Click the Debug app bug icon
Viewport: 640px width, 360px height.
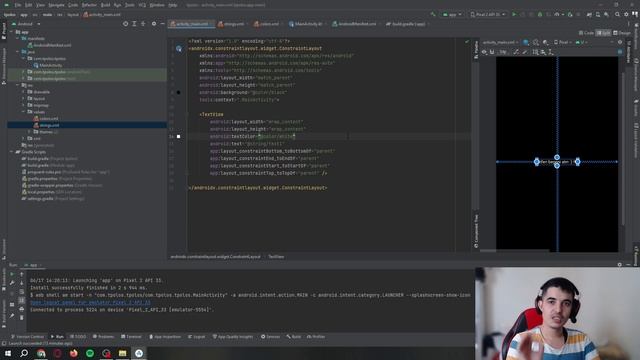point(540,14)
